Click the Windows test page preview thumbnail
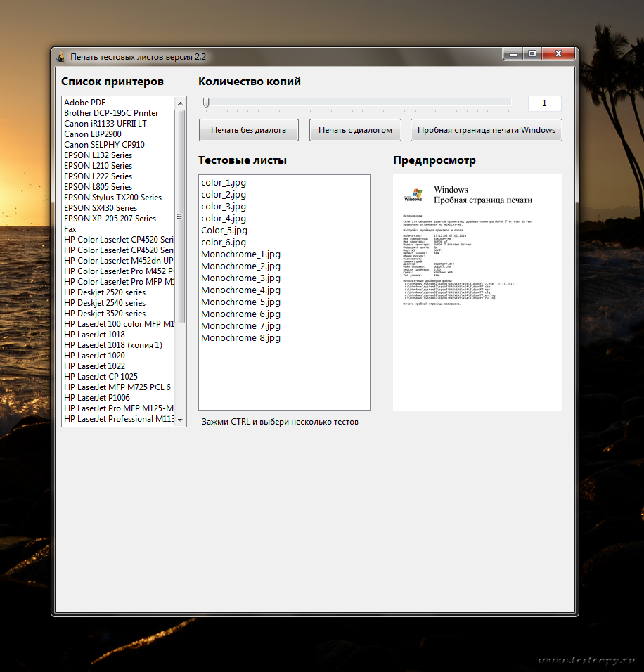Image resolution: width=644 pixels, height=672 pixels. pyautogui.click(x=477, y=292)
